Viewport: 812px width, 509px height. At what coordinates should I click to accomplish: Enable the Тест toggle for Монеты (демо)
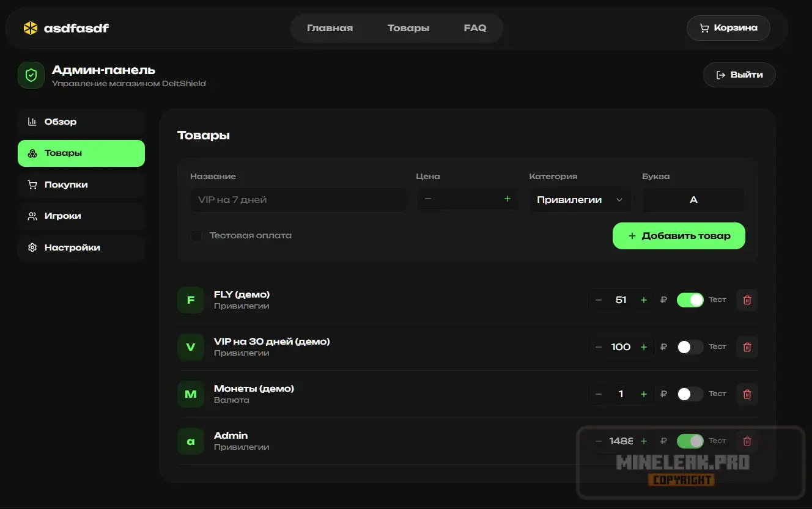click(x=690, y=394)
